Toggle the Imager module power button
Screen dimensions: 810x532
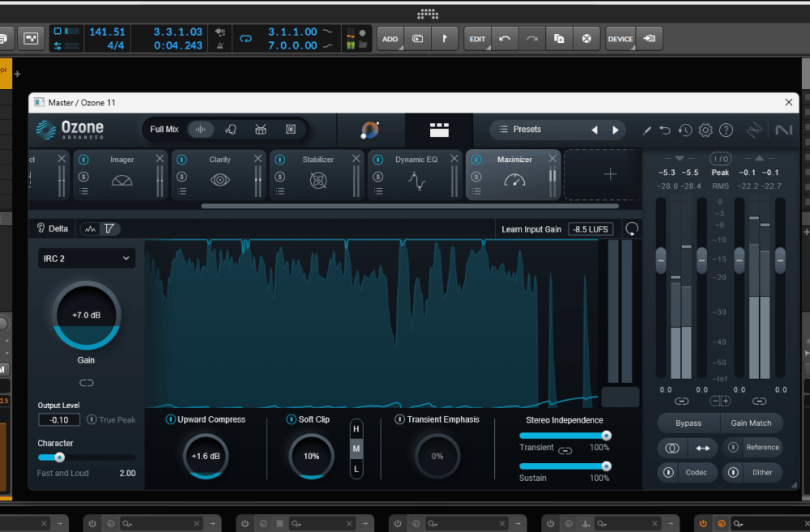click(83, 160)
